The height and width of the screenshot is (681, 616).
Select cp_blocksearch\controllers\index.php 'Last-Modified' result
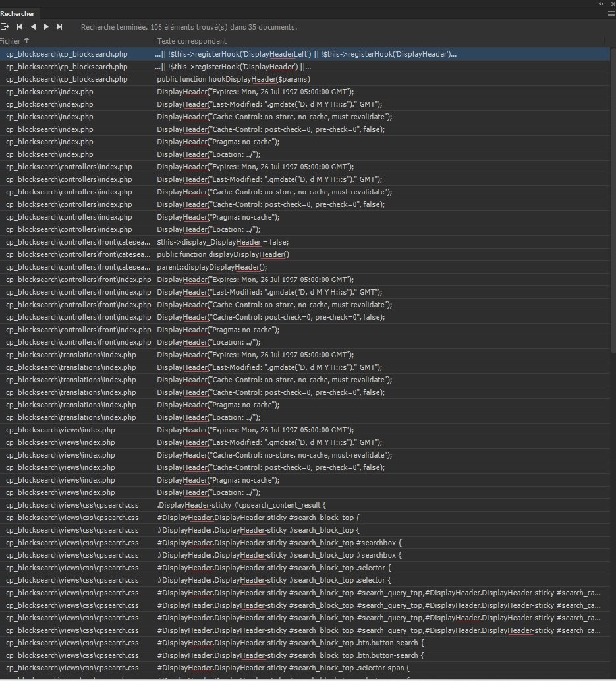point(305,180)
